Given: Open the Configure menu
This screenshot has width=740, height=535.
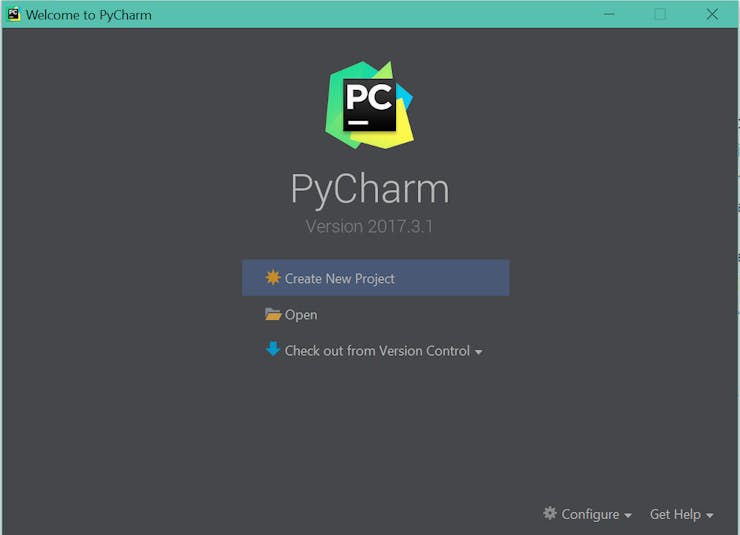Looking at the screenshot, I should pyautogui.click(x=588, y=514).
